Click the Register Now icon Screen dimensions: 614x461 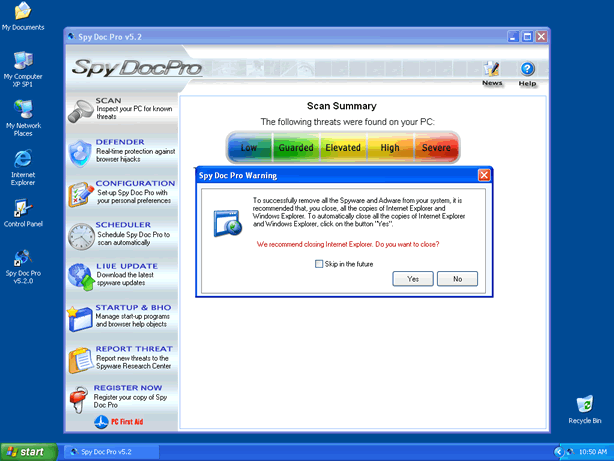80,399
